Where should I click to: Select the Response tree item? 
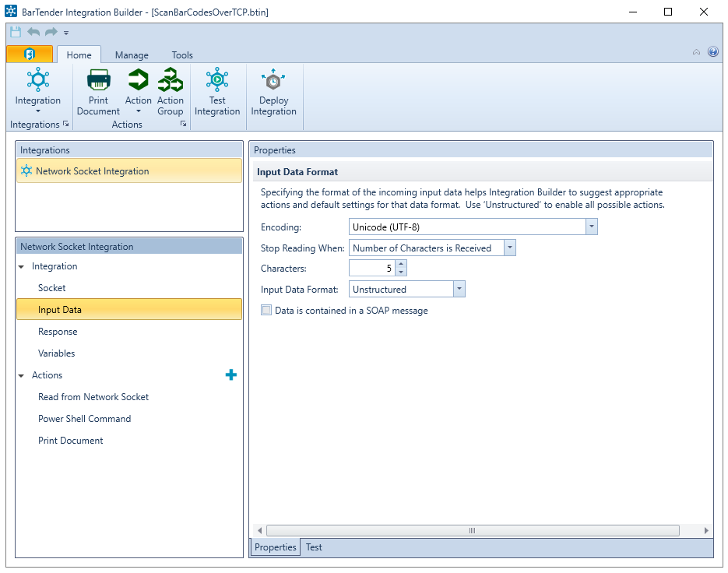[129, 332]
